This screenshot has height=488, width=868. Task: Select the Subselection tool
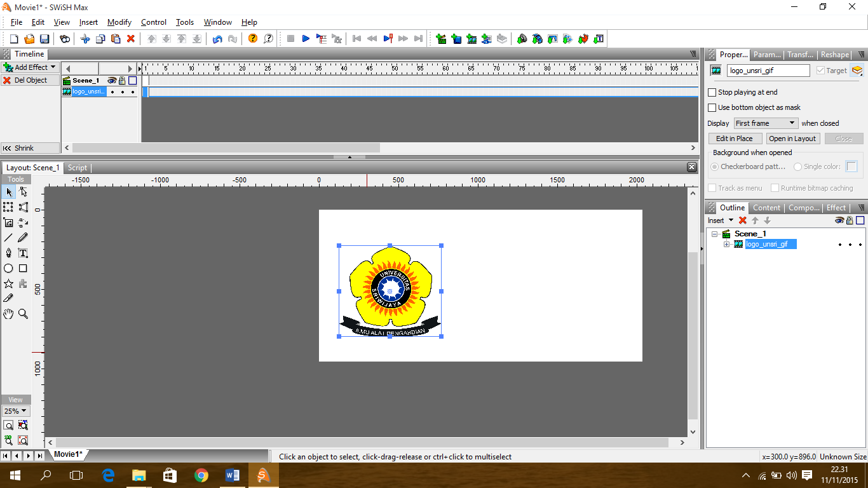point(24,192)
